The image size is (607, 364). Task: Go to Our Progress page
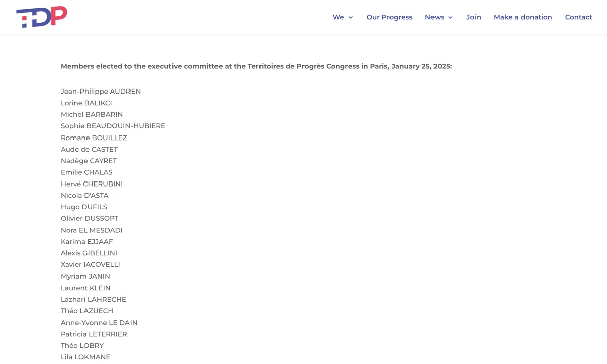click(x=389, y=17)
